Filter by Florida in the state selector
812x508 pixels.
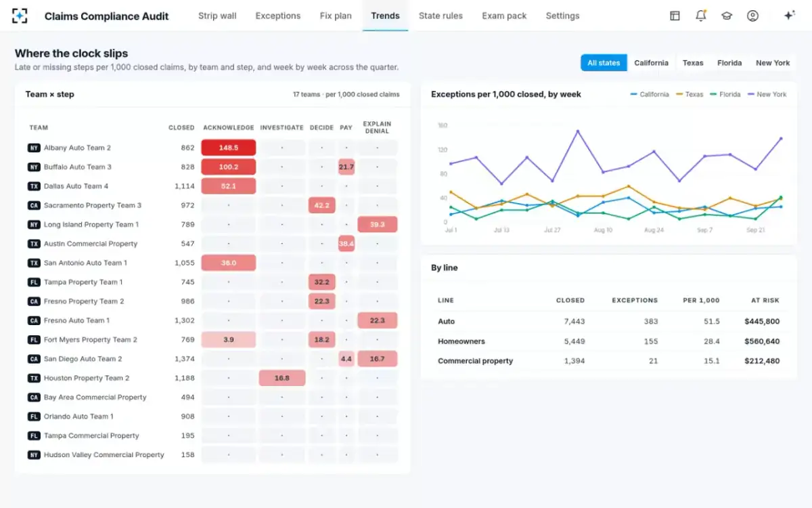click(x=729, y=63)
